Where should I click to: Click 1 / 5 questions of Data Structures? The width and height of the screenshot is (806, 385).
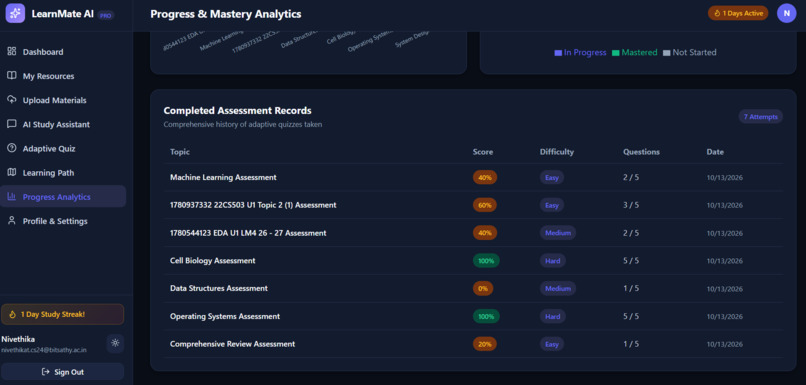631,288
